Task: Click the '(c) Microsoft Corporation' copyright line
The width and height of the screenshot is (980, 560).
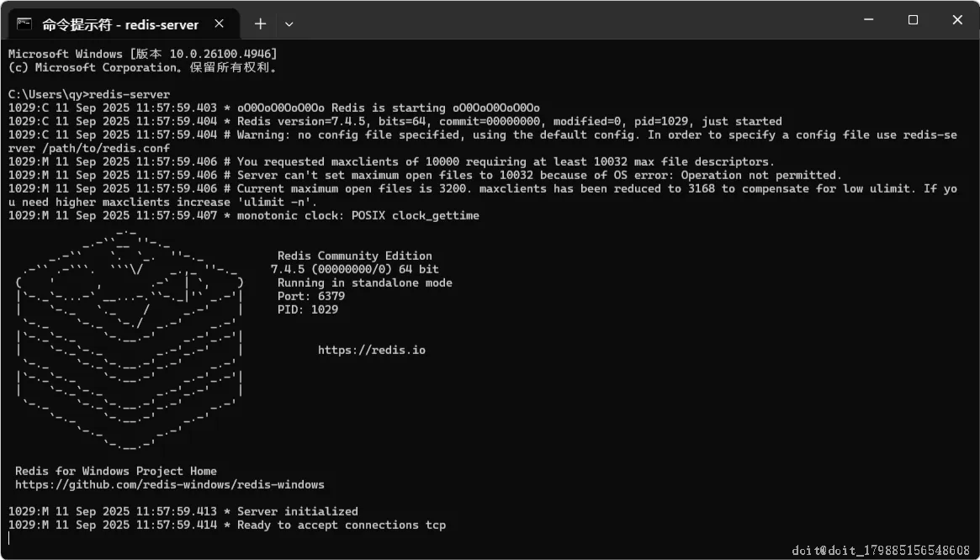Action: pos(142,67)
